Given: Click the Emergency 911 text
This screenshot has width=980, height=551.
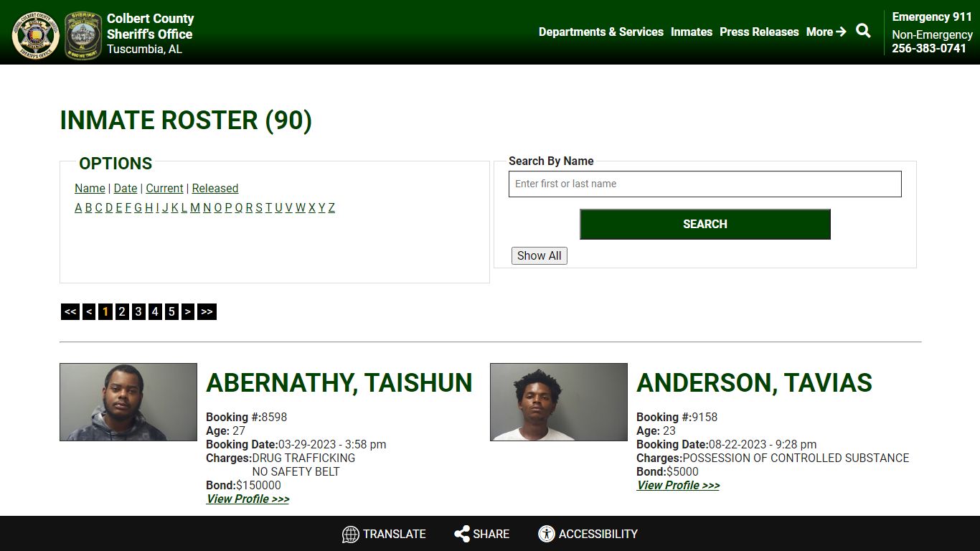Looking at the screenshot, I should (x=932, y=17).
